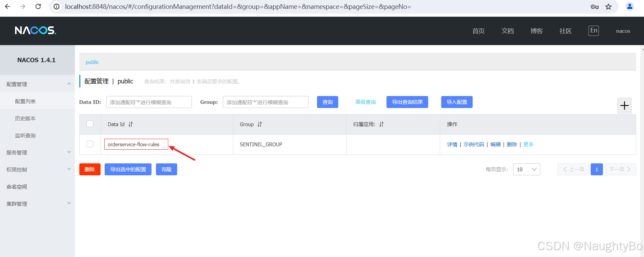Click the 下一页 next page button

[620, 169]
